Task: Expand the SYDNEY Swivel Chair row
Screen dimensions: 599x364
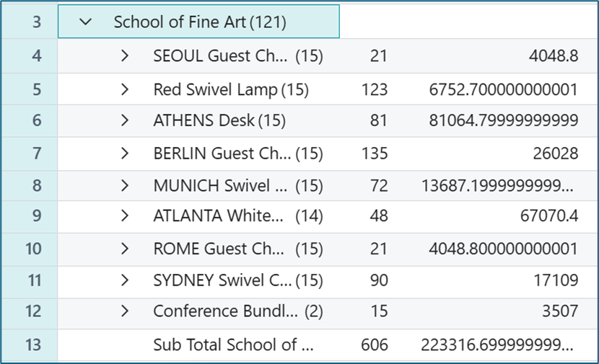Action: coord(125,280)
